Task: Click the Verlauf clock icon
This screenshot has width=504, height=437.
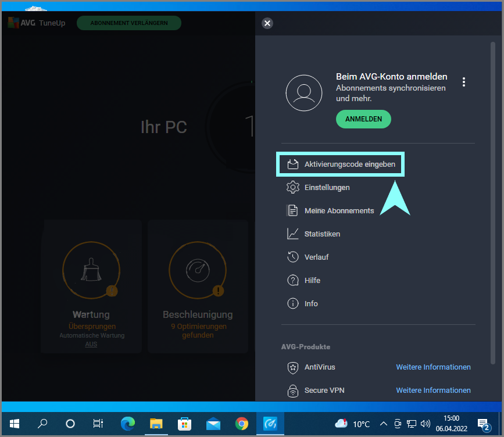Action: (x=293, y=257)
